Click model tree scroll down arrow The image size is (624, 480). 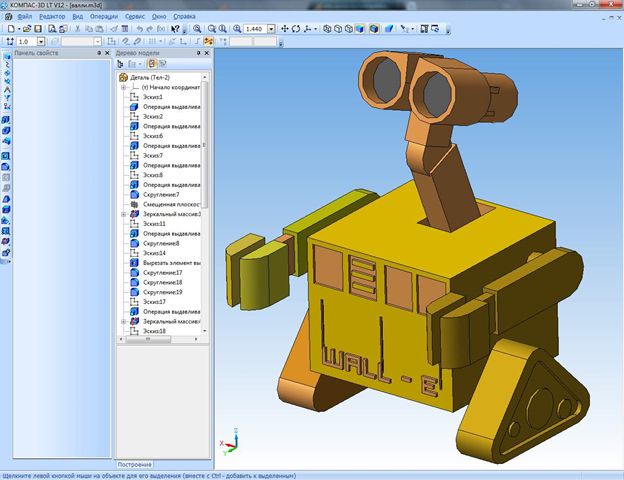point(205,331)
